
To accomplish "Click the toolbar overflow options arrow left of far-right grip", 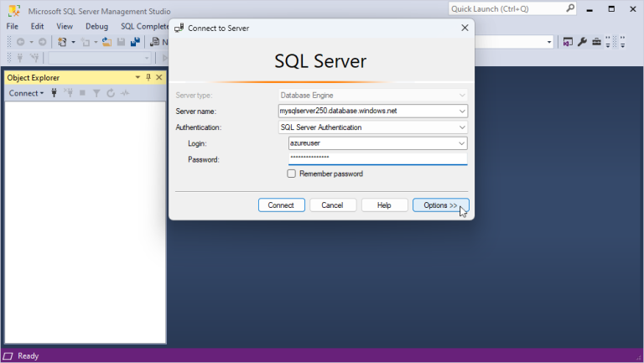I will pyautogui.click(x=608, y=42).
